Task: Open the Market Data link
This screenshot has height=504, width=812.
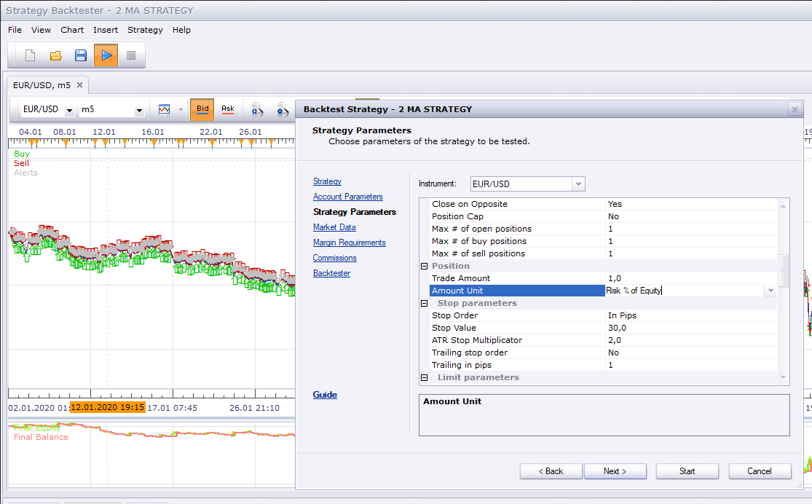Action: (x=334, y=227)
